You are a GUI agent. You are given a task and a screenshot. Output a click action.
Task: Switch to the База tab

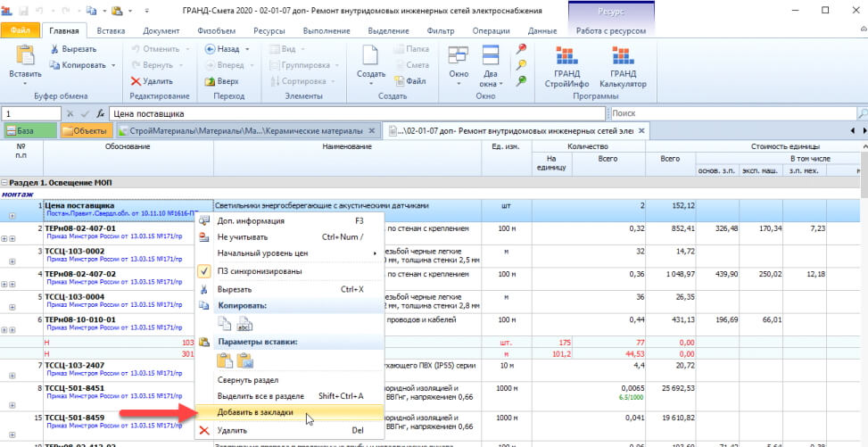tap(29, 131)
